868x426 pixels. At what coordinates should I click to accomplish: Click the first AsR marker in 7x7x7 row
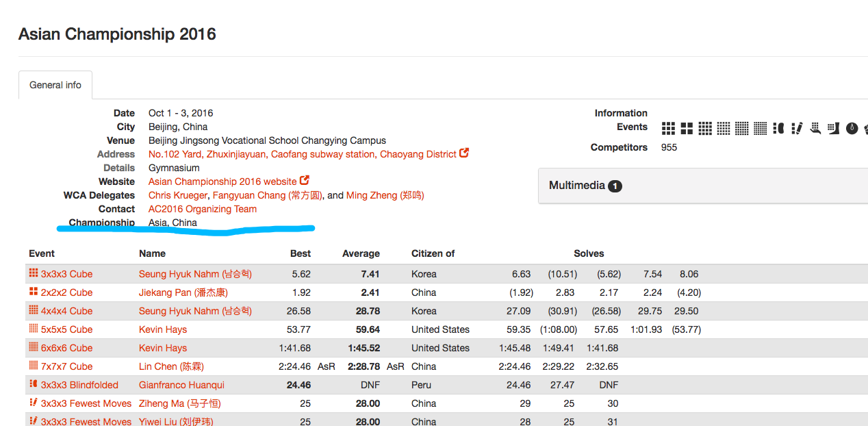327,366
